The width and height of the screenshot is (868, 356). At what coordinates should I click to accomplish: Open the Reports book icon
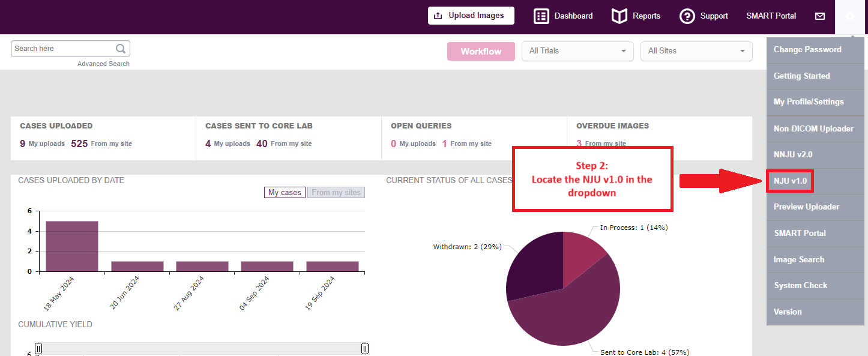coord(619,16)
